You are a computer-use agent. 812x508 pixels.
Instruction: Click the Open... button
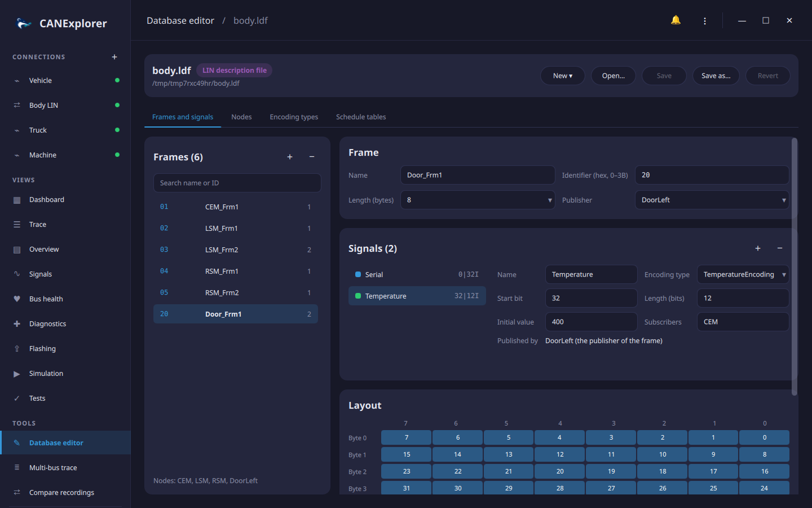tap(614, 76)
